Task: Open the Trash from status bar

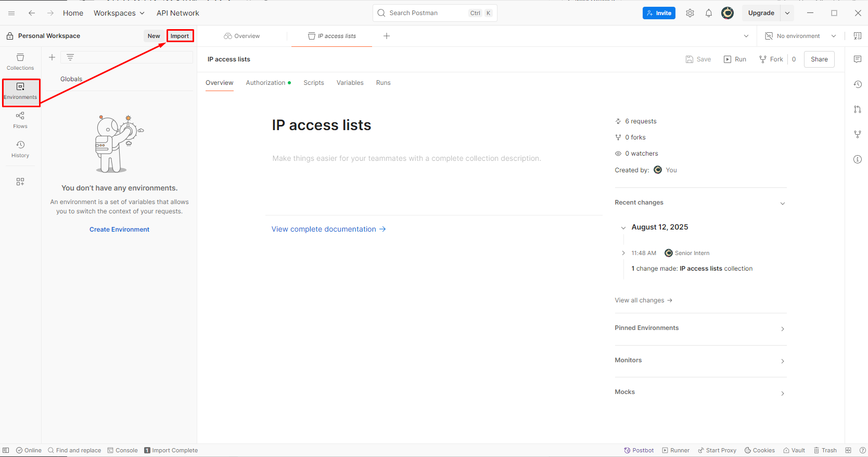Action: [x=825, y=450]
